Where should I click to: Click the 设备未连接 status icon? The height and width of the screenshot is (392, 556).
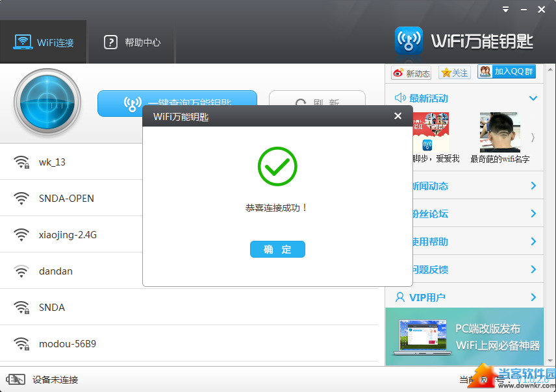(x=16, y=380)
